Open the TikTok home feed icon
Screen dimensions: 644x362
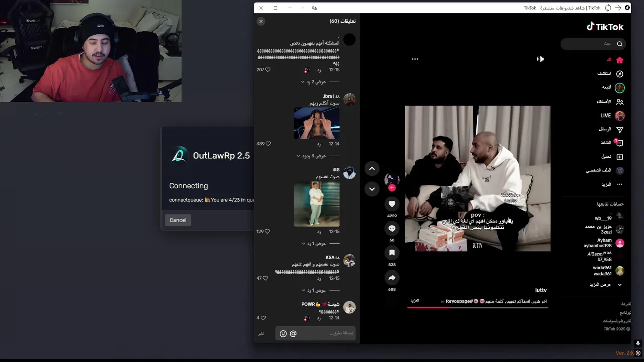click(619, 60)
